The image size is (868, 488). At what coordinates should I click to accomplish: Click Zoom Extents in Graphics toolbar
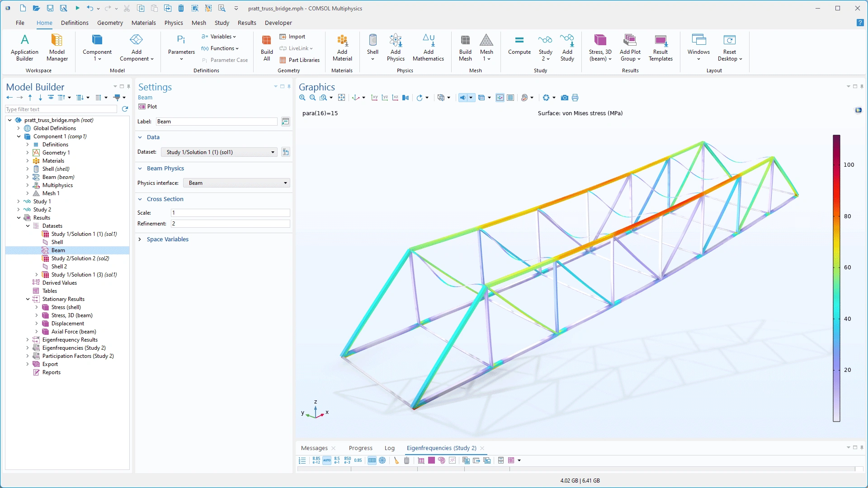(342, 98)
